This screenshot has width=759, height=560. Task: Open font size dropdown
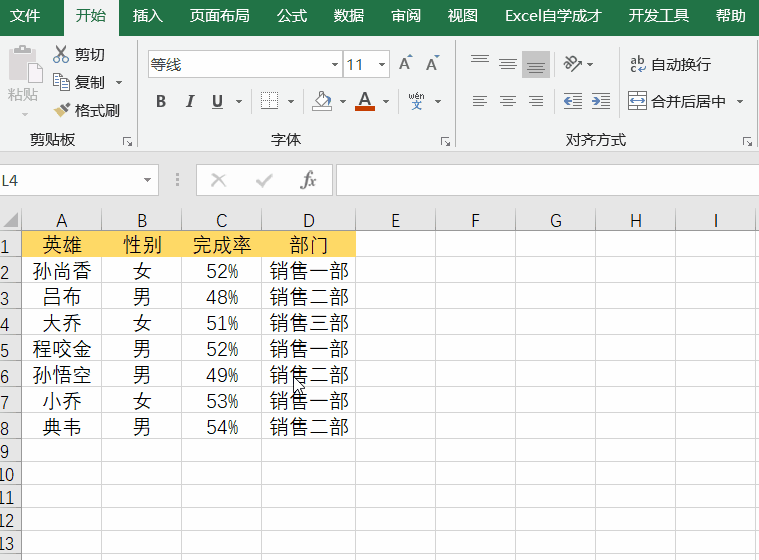click(381, 64)
